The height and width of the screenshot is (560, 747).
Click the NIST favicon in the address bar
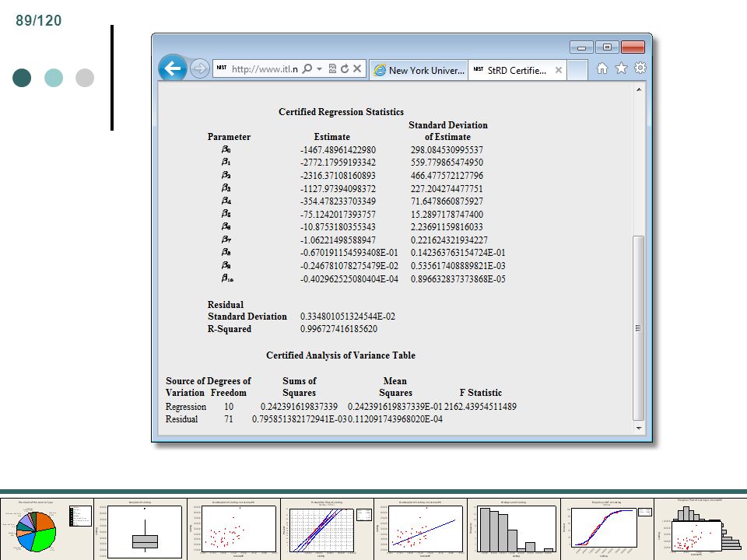click(x=222, y=68)
